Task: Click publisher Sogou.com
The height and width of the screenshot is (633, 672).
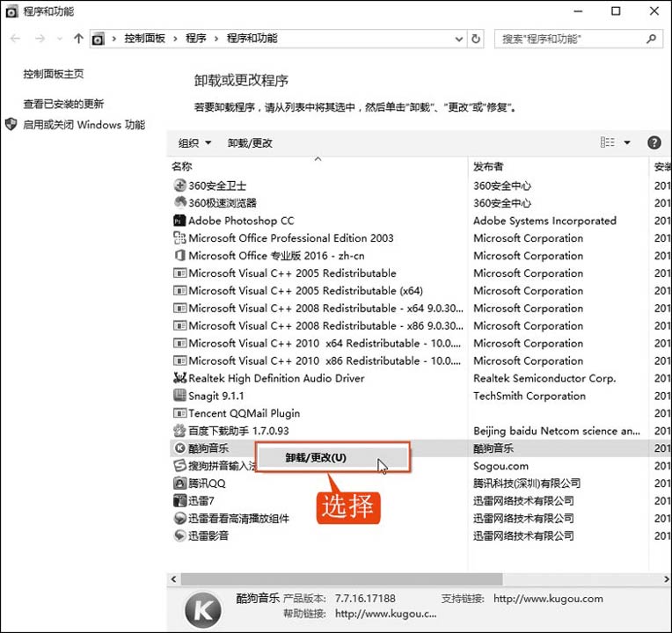Action: pyautogui.click(x=500, y=466)
